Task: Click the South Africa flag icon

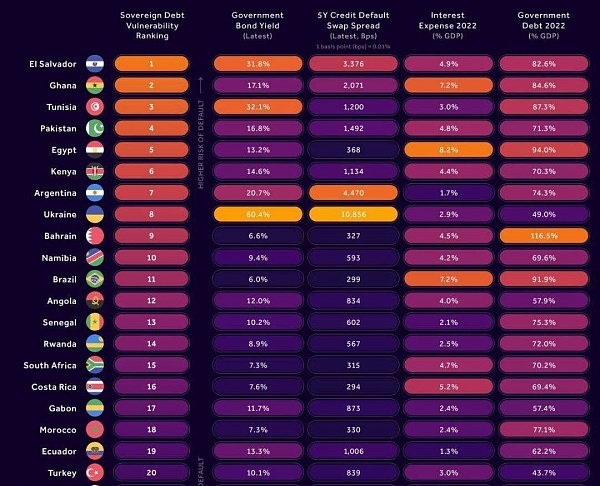Action: (x=95, y=365)
